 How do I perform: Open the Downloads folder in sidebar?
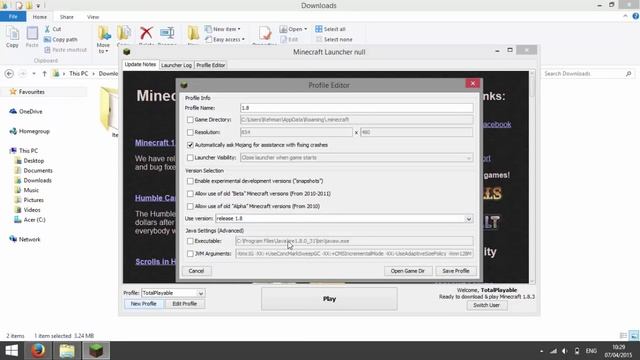tap(33, 180)
